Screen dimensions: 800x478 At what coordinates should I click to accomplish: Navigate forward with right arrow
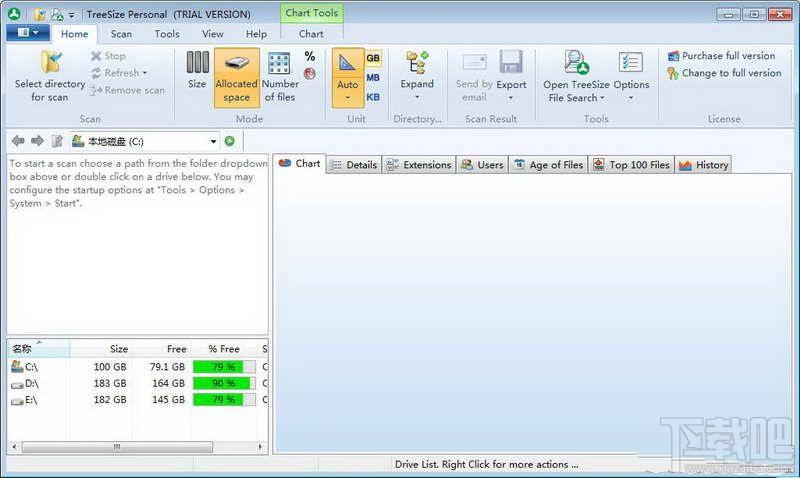(37, 141)
